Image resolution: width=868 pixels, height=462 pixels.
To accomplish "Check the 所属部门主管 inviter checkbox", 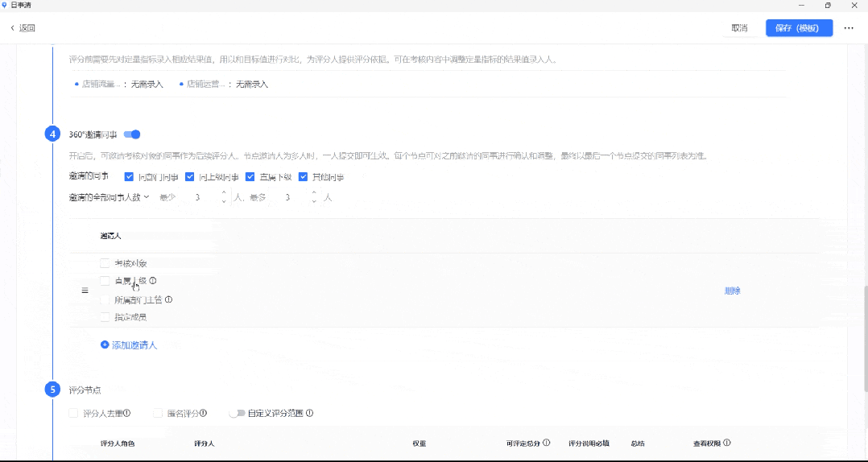I will (x=105, y=299).
